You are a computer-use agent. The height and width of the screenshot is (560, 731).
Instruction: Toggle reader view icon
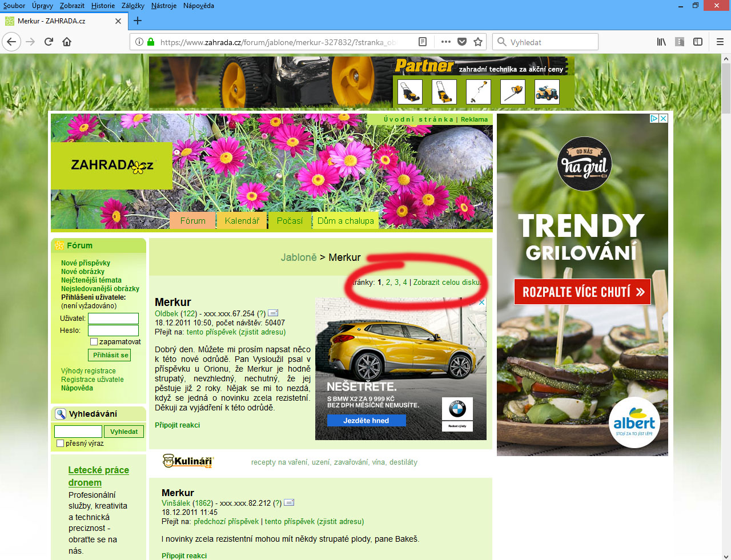(x=423, y=42)
